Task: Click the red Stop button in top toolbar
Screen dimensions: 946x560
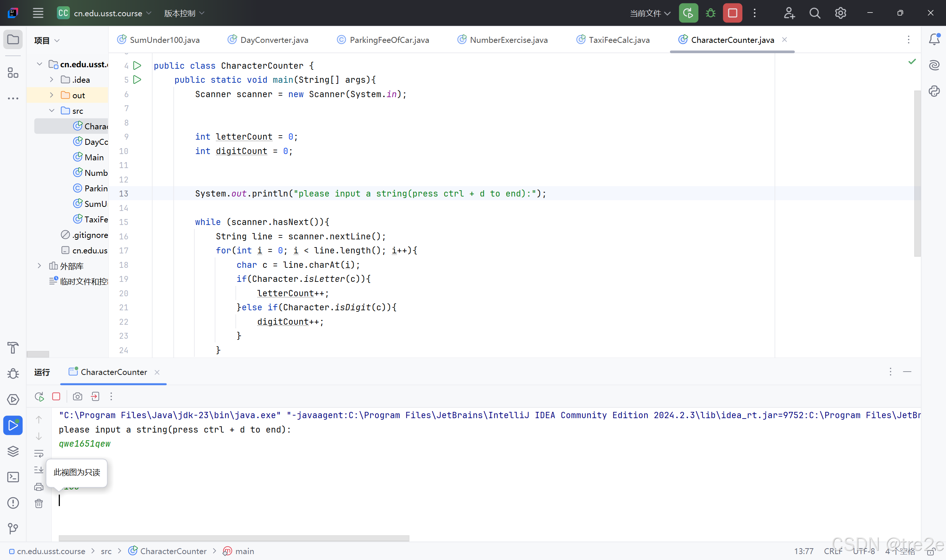Action: point(732,13)
